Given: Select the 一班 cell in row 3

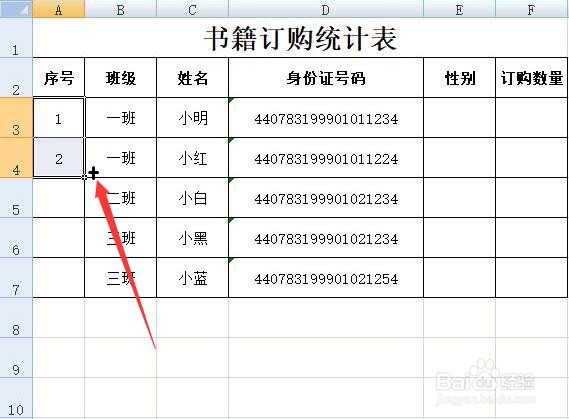Looking at the screenshot, I should pos(120,118).
